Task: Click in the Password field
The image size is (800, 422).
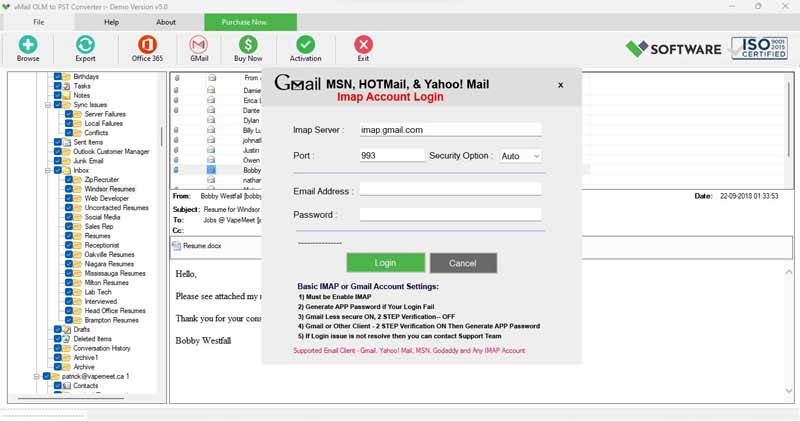Action: pos(451,214)
